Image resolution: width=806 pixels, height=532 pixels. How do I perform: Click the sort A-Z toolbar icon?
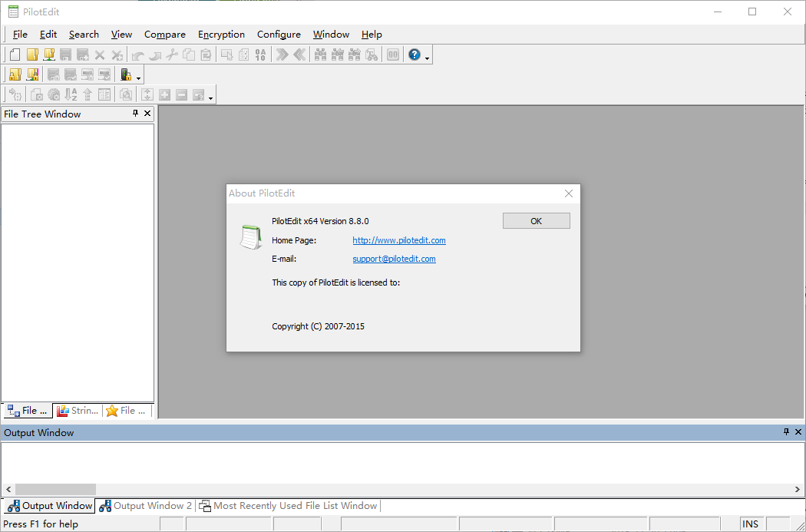point(71,94)
